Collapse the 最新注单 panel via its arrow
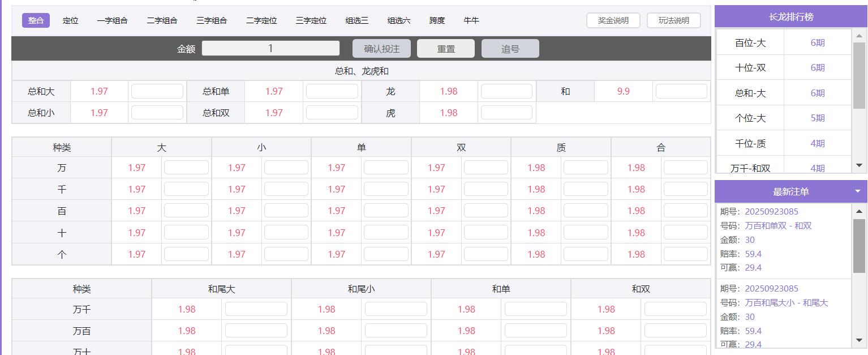 858,191
